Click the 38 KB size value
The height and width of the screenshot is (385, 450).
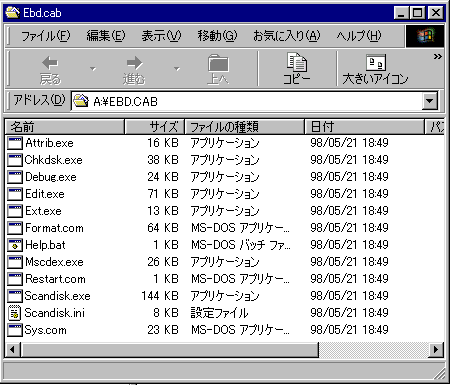163,160
